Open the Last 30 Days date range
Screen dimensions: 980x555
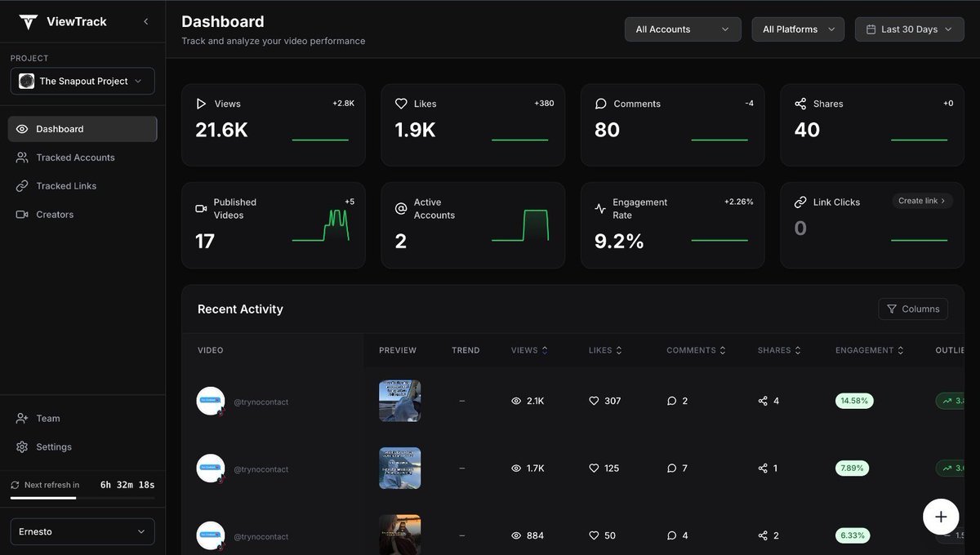tap(909, 29)
